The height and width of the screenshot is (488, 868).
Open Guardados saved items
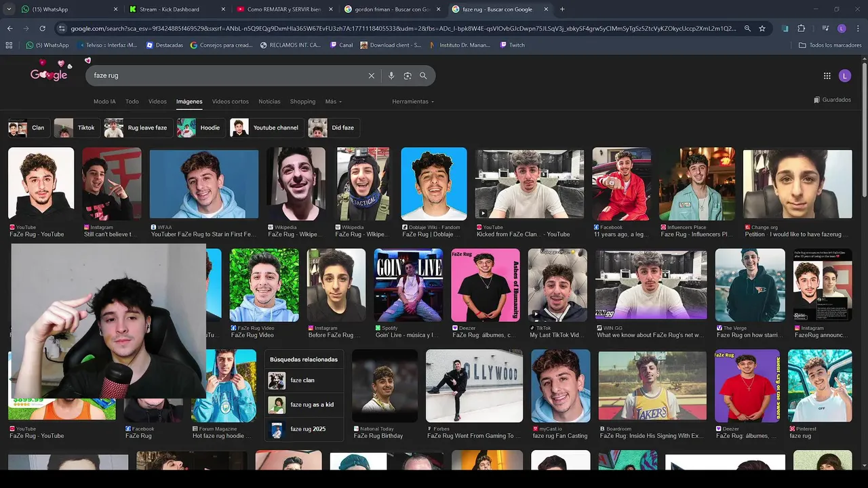tap(832, 100)
